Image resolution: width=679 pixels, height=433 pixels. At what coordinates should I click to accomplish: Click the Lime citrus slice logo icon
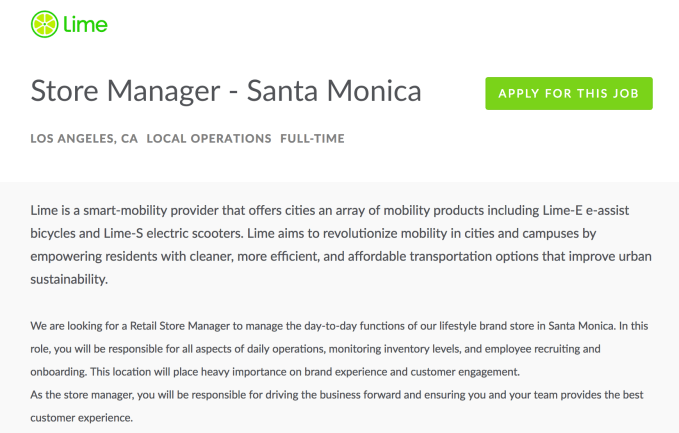coord(44,23)
